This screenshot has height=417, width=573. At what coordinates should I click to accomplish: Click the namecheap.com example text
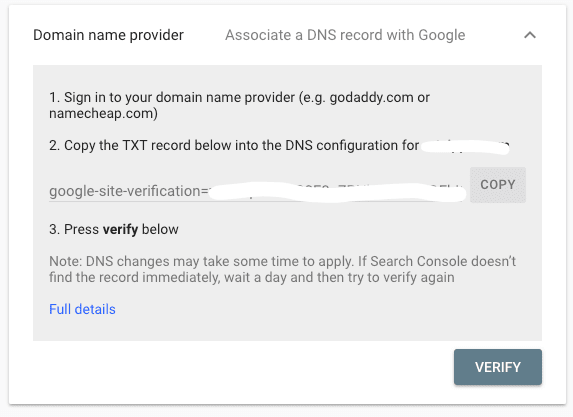pyautogui.click(x=102, y=113)
